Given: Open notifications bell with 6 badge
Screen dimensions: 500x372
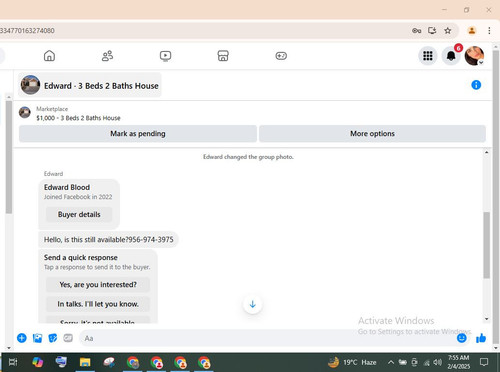Looking at the screenshot, I should click(x=451, y=56).
